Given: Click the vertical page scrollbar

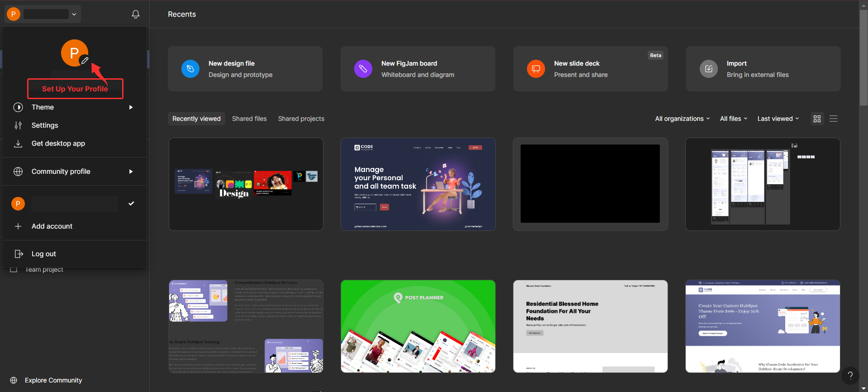Looking at the screenshot, I should pyautogui.click(x=863, y=59).
